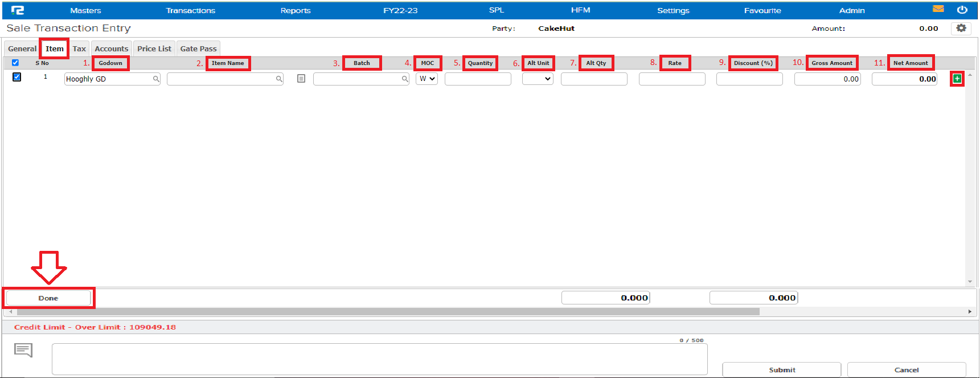Click the Discount (%) input field

tap(749, 79)
